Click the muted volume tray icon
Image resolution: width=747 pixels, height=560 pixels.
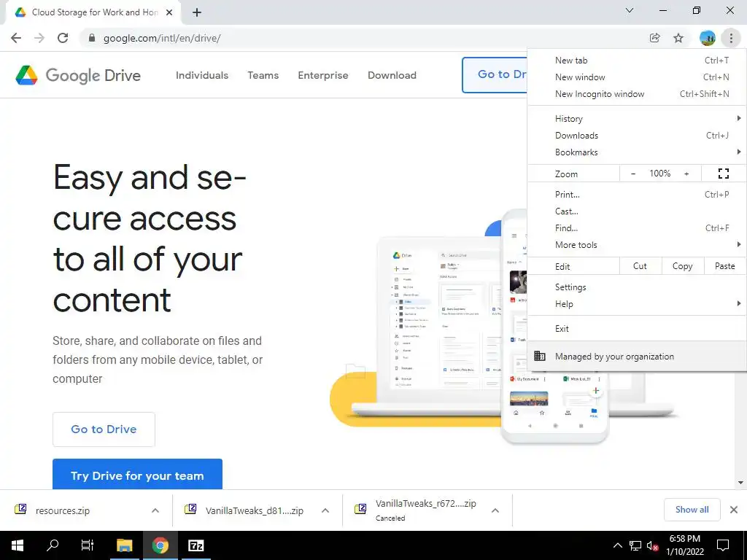tap(651, 545)
